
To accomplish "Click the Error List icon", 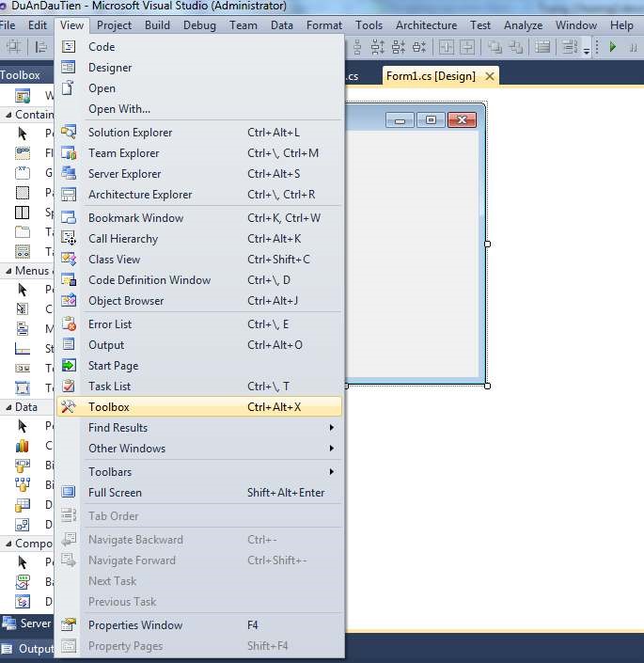I will [x=69, y=324].
